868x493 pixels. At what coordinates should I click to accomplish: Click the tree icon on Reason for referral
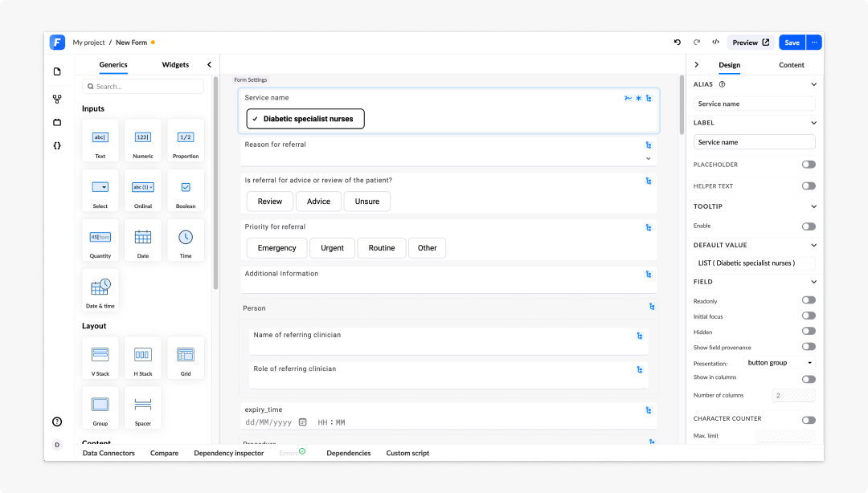[x=649, y=145]
